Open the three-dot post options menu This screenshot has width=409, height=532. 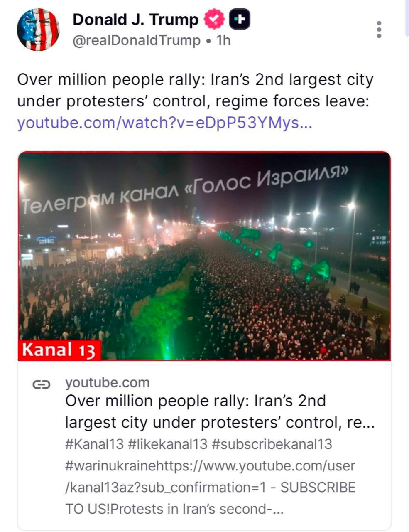tap(379, 30)
